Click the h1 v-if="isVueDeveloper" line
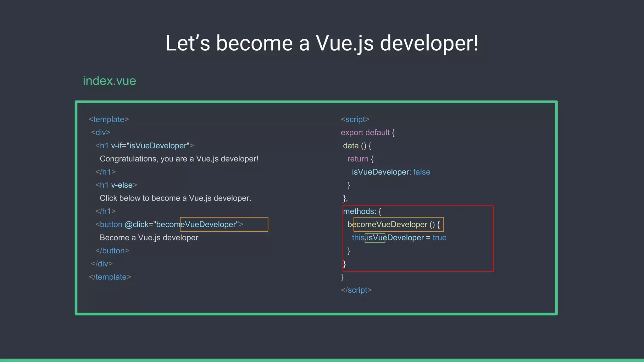This screenshot has width=644, height=362. point(145,146)
